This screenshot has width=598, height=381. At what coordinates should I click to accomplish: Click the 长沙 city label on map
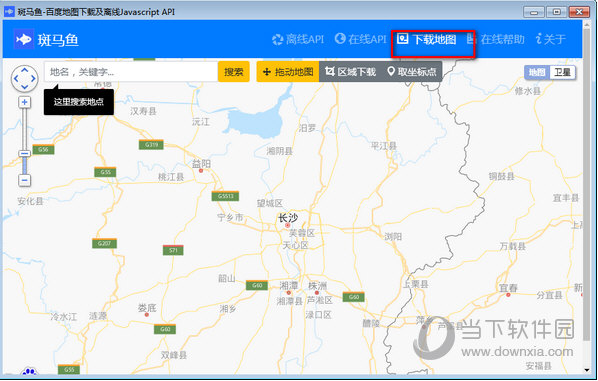point(288,218)
